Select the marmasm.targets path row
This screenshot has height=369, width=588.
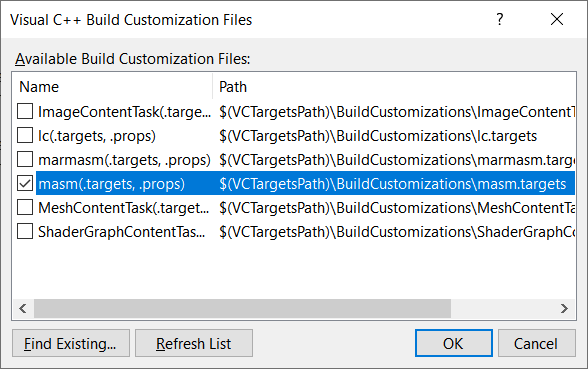coord(397,160)
